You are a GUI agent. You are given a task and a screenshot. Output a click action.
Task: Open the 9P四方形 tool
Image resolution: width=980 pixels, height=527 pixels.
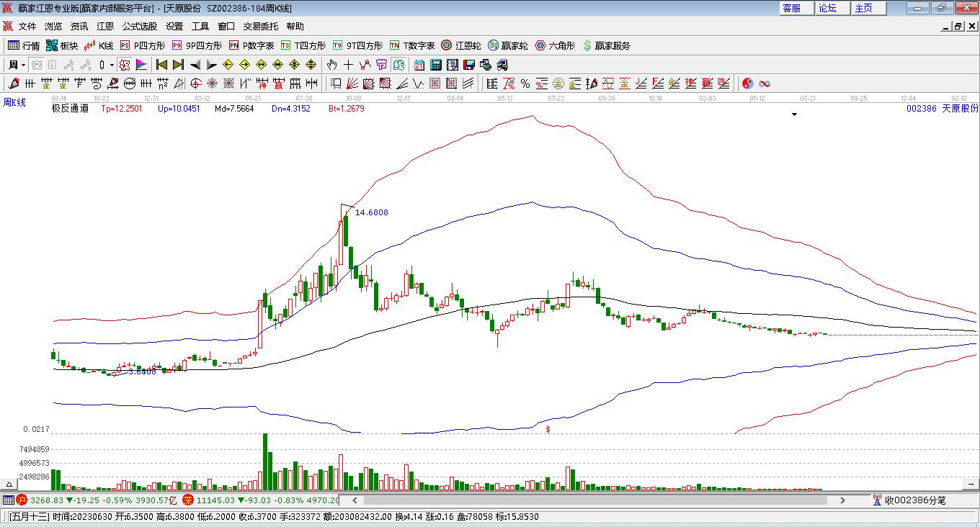click(x=197, y=45)
